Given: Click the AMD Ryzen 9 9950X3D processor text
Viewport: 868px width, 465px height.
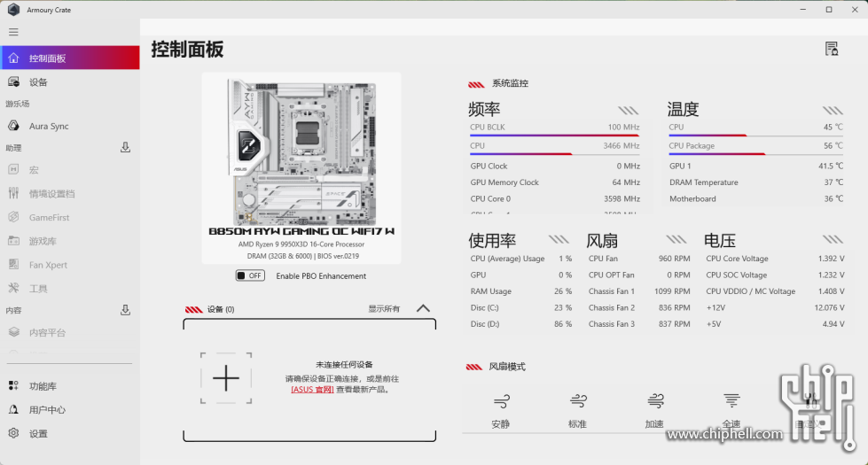Looking at the screenshot, I should (301, 244).
